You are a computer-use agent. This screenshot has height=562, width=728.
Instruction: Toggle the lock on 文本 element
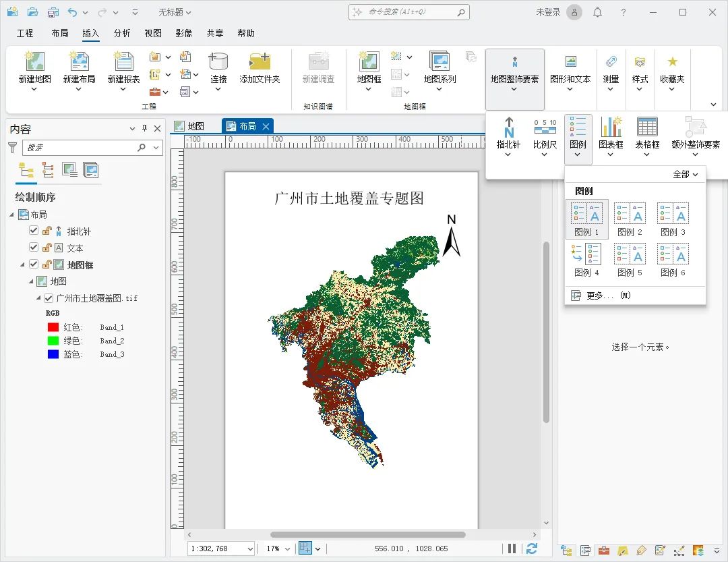[x=47, y=248]
